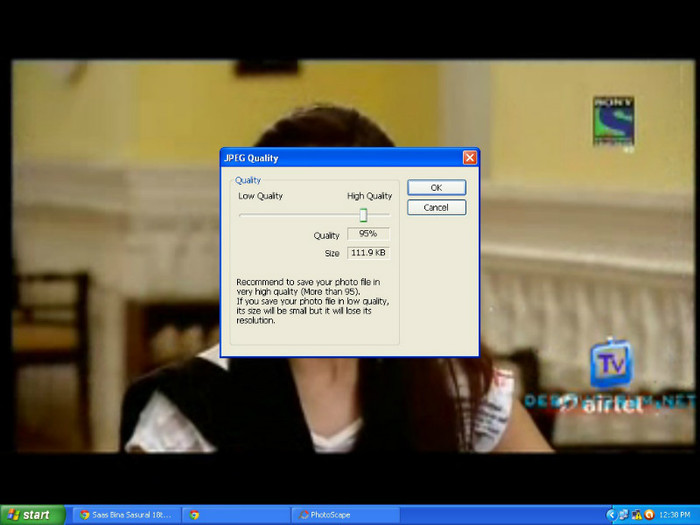
Task: Click the 12:38 PM taskbar clock
Action: click(675, 515)
